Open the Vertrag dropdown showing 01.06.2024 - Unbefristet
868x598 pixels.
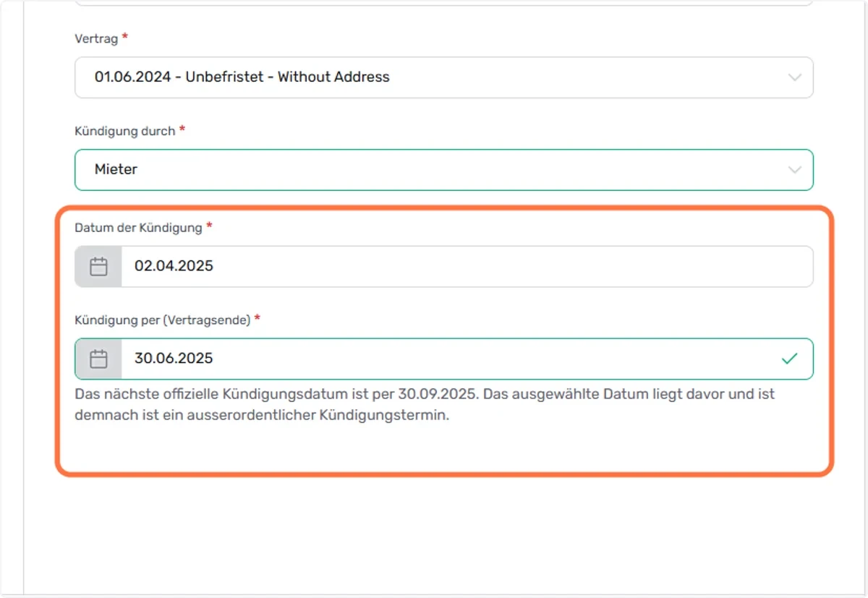click(x=444, y=77)
